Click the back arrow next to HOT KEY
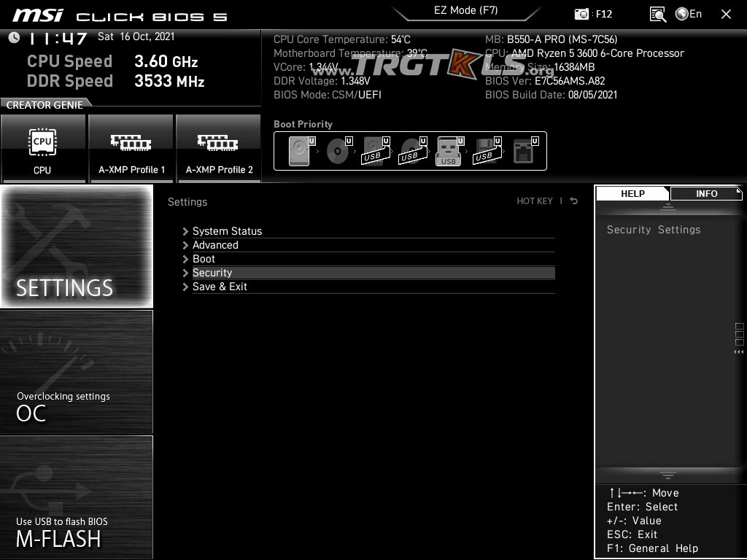 pos(574,201)
